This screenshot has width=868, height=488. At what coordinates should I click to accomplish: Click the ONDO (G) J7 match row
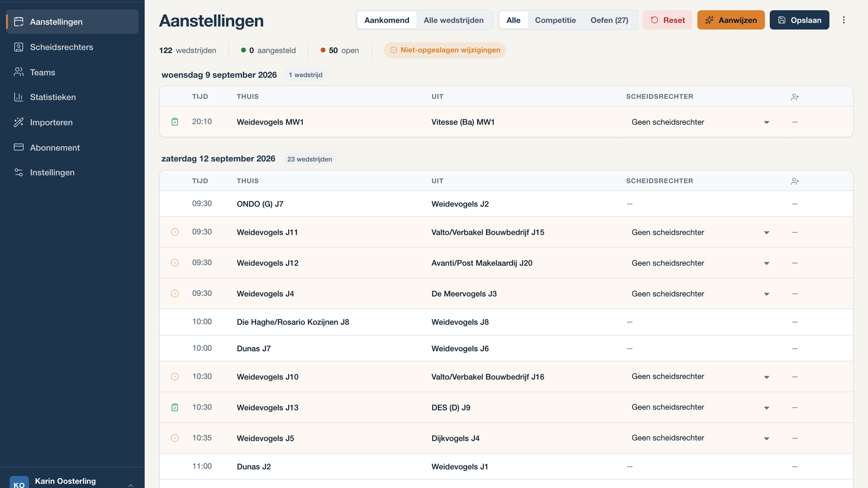(506, 204)
